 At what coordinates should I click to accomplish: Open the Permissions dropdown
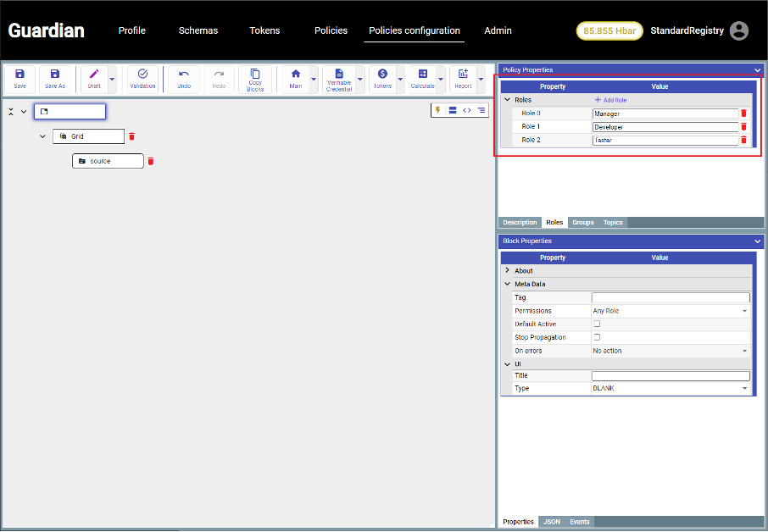[670, 311]
